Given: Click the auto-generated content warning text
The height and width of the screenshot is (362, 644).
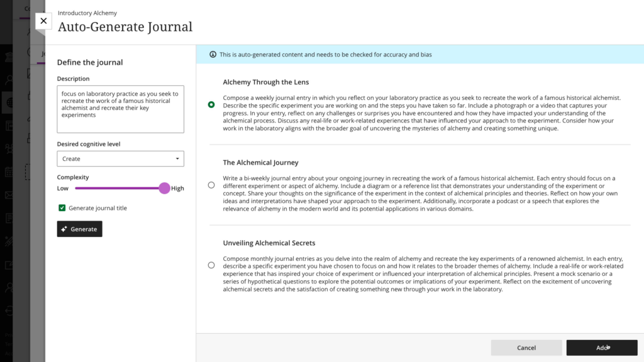Looking at the screenshot, I should click(x=325, y=55).
